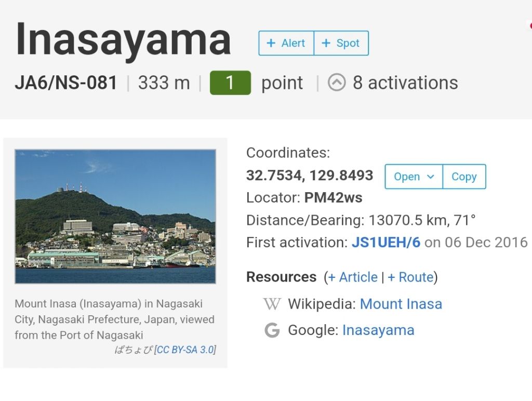Expand the Open coordinates dropdown
The image size is (532, 401).
point(414,177)
